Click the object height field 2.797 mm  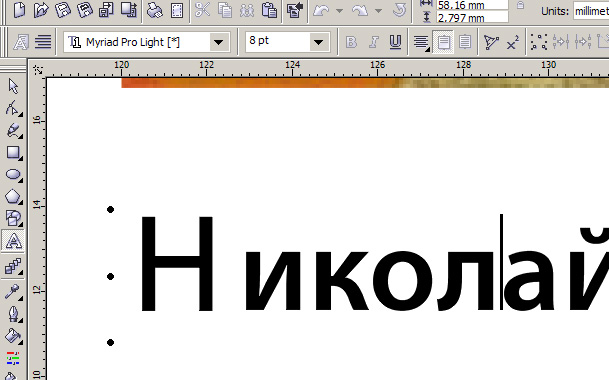point(472,18)
